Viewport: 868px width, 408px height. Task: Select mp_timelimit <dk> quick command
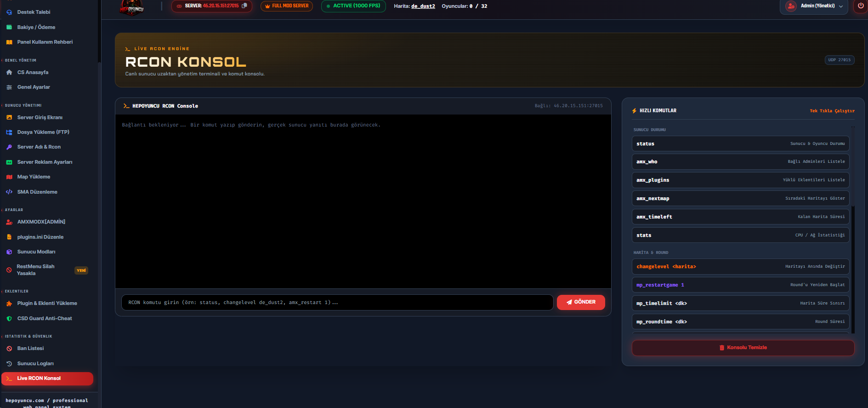point(741,304)
